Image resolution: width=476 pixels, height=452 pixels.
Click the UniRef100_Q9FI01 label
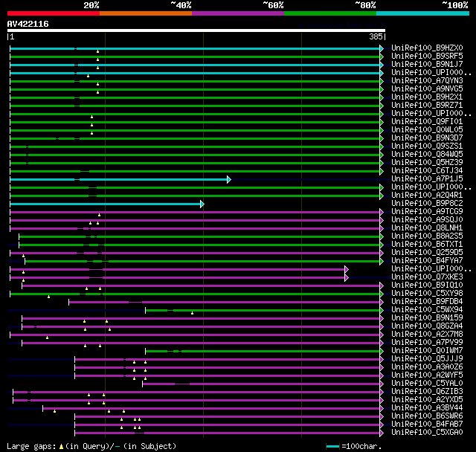427,122
